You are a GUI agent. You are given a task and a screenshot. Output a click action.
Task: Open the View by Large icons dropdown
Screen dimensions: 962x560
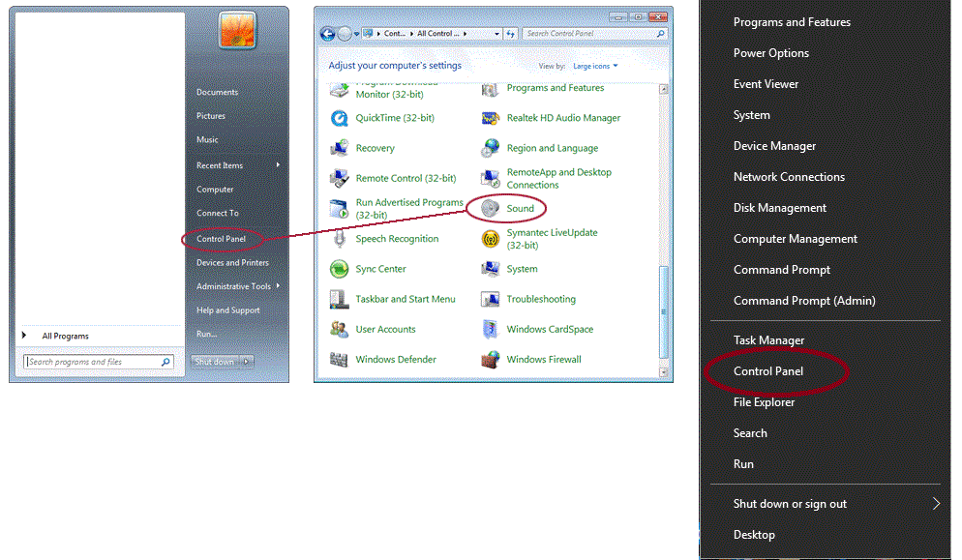[x=595, y=66]
